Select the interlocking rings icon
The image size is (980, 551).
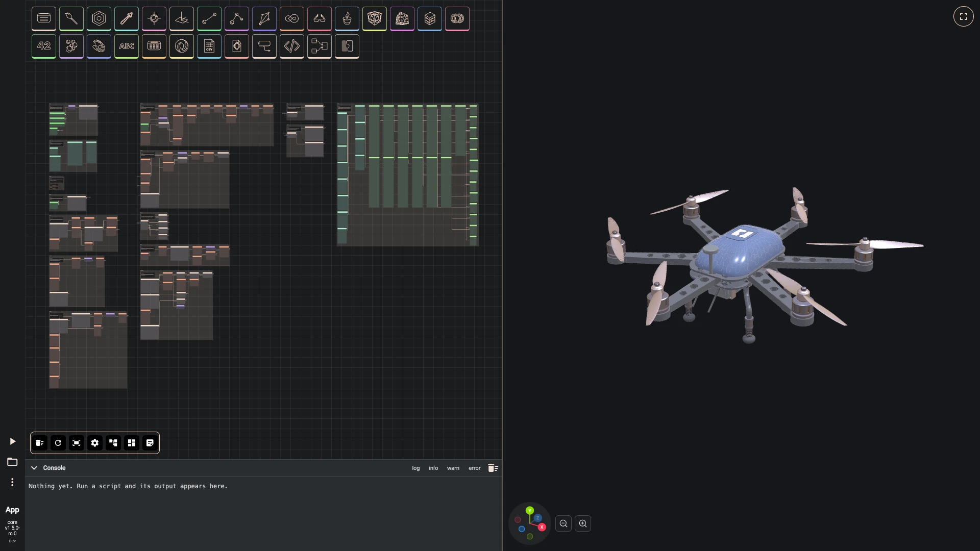pyautogui.click(x=457, y=19)
